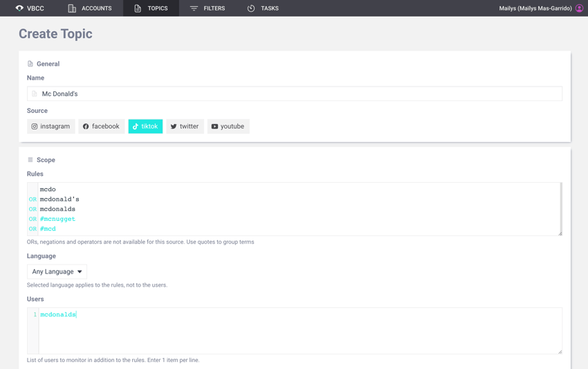Click the General section document icon
Screen dimensions: 588x369
coord(30,64)
